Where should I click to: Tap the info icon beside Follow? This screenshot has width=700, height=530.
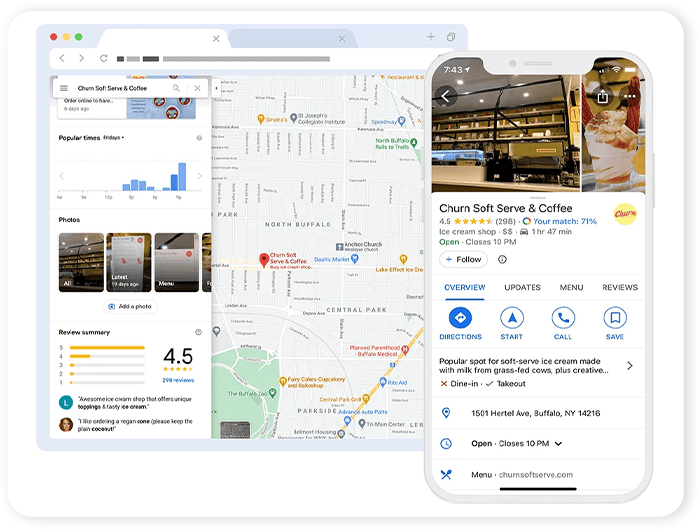(x=502, y=259)
